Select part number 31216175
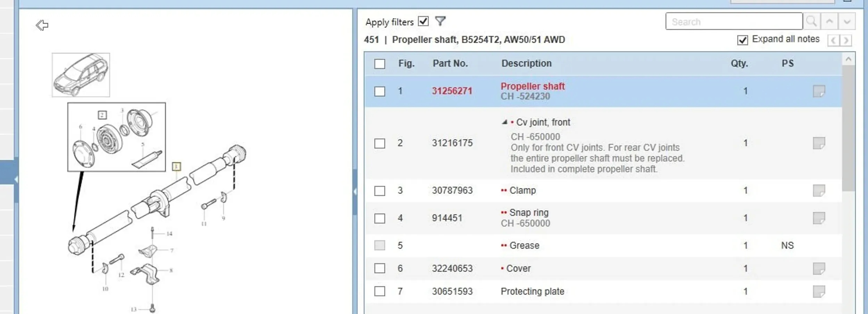This screenshot has height=314, width=868. [452, 143]
